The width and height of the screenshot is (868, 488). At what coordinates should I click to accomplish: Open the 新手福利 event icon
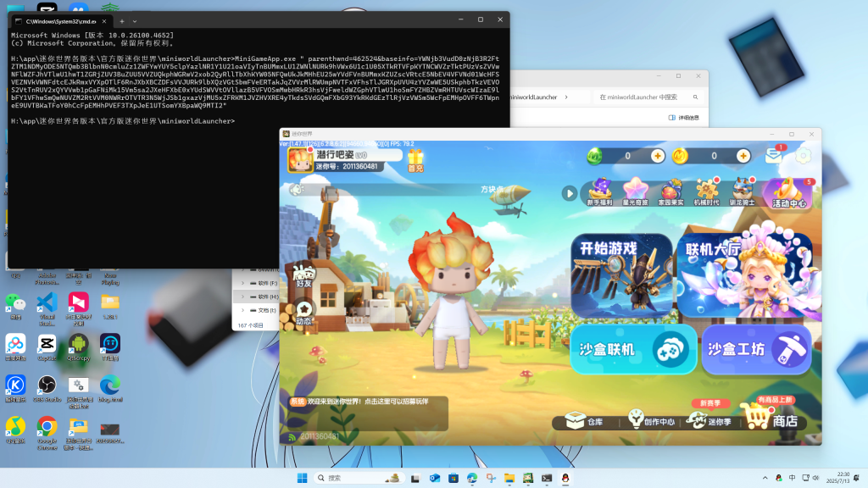point(600,192)
